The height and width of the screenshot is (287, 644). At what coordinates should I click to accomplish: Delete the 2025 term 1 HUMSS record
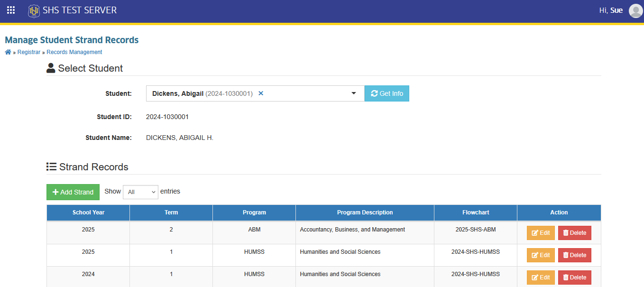(575, 255)
